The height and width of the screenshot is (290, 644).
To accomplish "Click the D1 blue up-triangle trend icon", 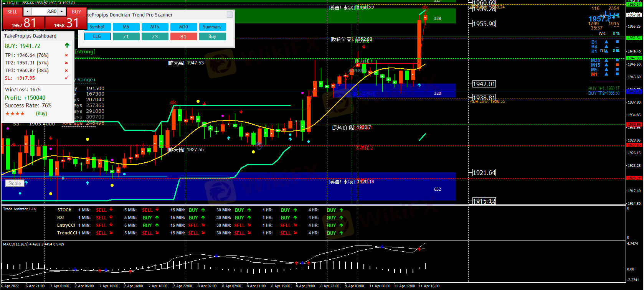I will point(606,42).
